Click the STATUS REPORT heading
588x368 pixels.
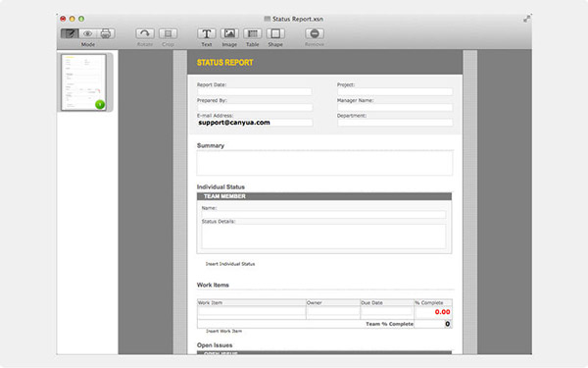point(225,63)
